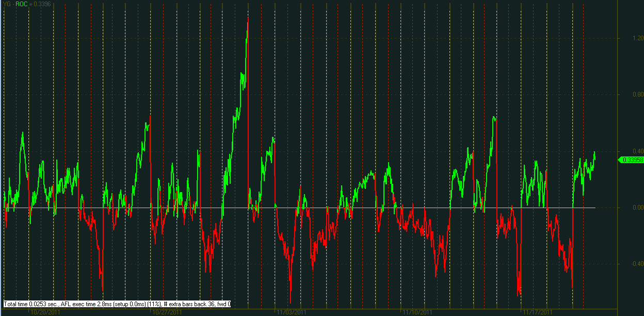Click the right end of the white zero line
Viewport: 644px width, 316px height.
[x=594, y=208]
